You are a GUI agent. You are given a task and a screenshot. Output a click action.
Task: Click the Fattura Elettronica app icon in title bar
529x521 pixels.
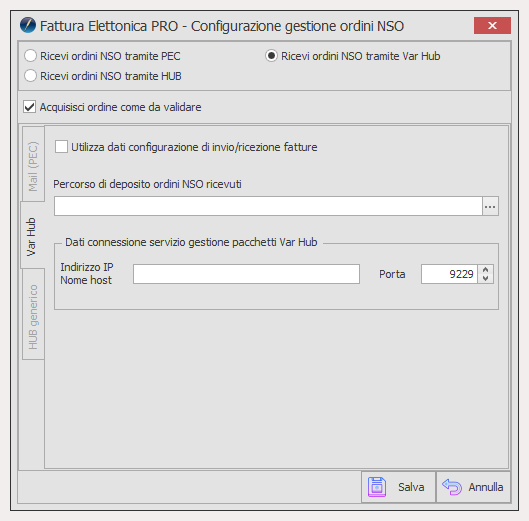tap(28, 25)
